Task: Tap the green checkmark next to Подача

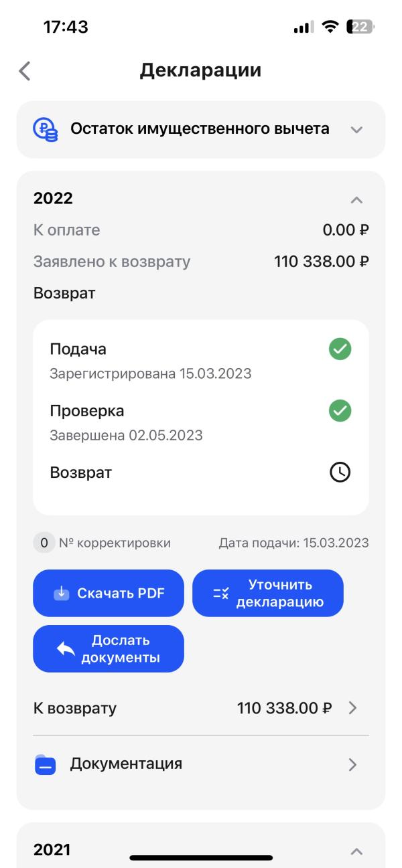Action: pos(340,349)
